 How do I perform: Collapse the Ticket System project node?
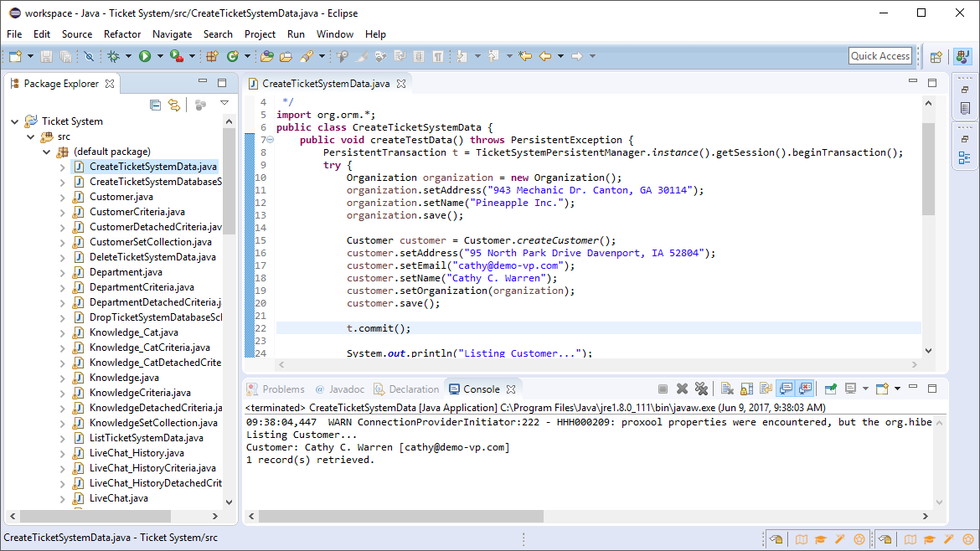[15, 121]
